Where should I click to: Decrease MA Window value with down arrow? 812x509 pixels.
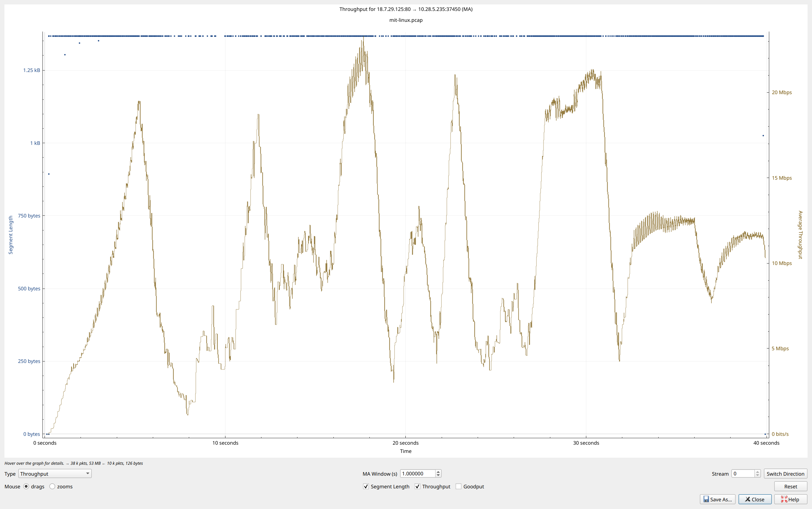pyautogui.click(x=438, y=475)
